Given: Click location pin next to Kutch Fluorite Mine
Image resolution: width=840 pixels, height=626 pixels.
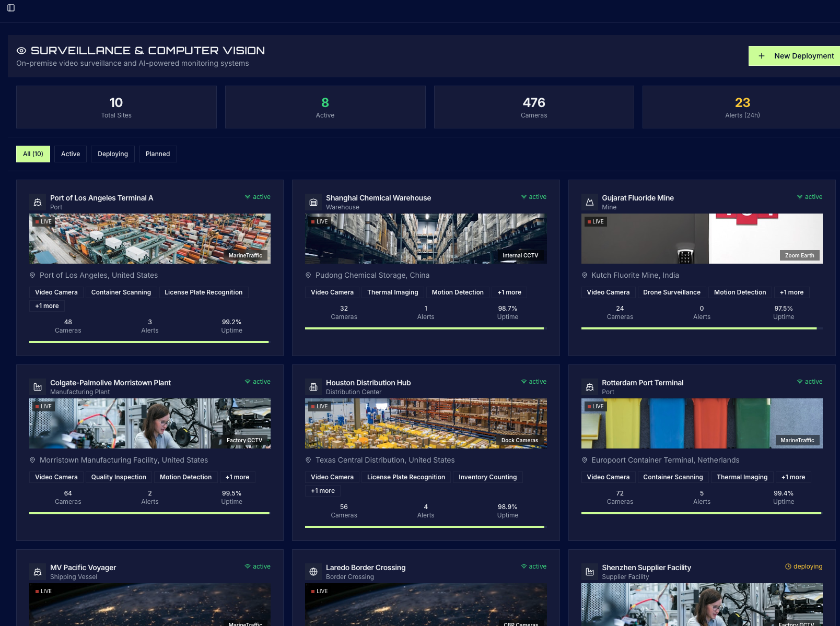Looking at the screenshot, I should tap(585, 275).
